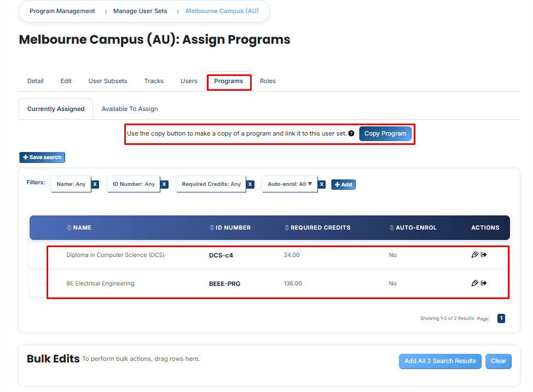Image resolution: width=533 pixels, height=392 pixels.
Task: Open the Auto-enrol filter dropdown
Action: 290,184
